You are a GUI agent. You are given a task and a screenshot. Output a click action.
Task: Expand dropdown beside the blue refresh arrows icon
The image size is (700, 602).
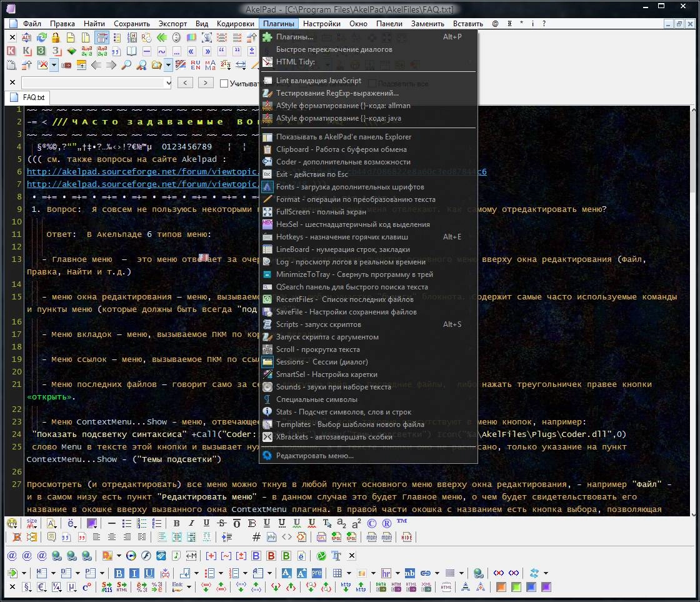click(546, 573)
